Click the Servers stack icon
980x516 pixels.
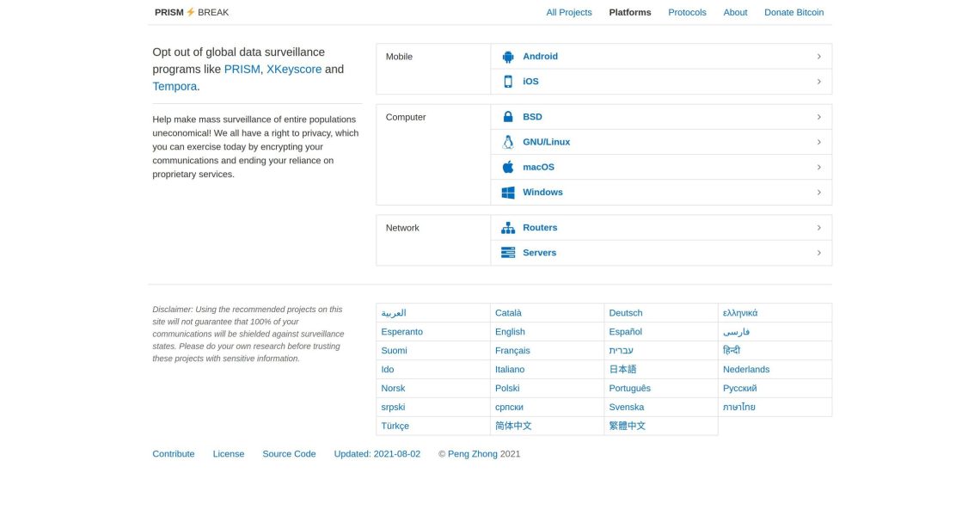[508, 253]
